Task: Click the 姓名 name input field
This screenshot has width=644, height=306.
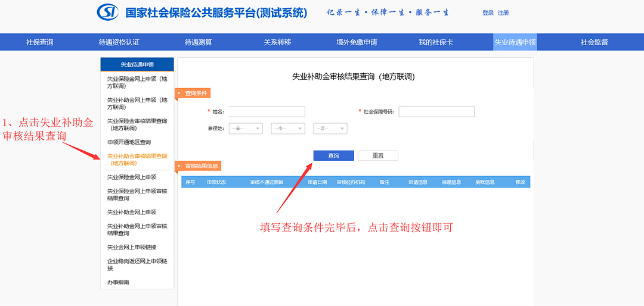Action: pos(267,112)
